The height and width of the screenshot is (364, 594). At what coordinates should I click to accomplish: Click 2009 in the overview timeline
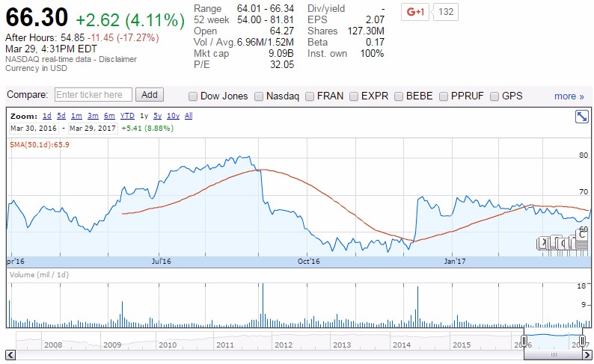(x=112, y=345)
